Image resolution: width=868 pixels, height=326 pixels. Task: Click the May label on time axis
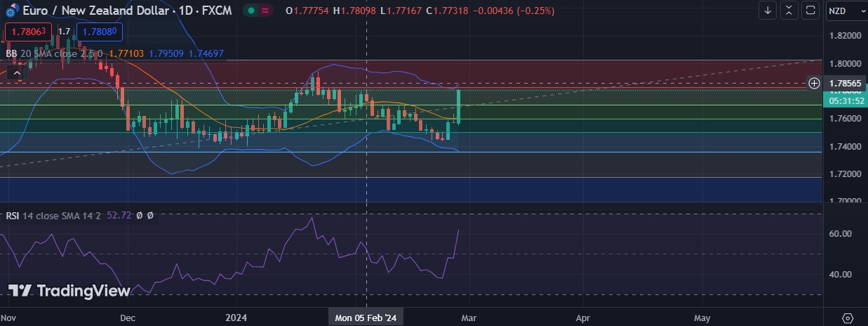click(x=702, y=318)
